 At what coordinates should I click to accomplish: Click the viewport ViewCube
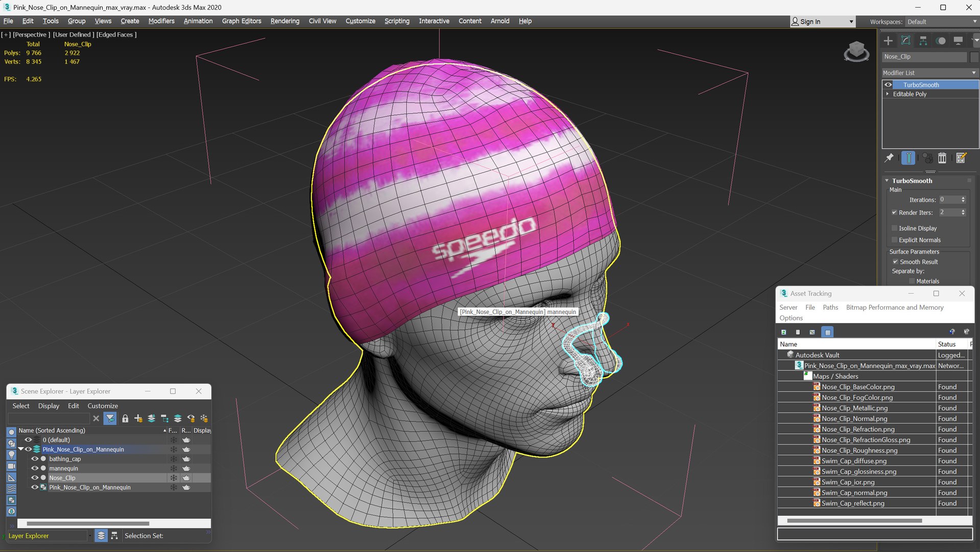click(x=856, y=51)
